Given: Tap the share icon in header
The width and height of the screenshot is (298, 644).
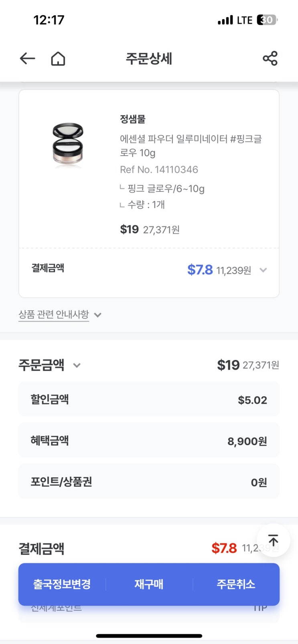Looking at the screenshot, I should coord(270,58).
